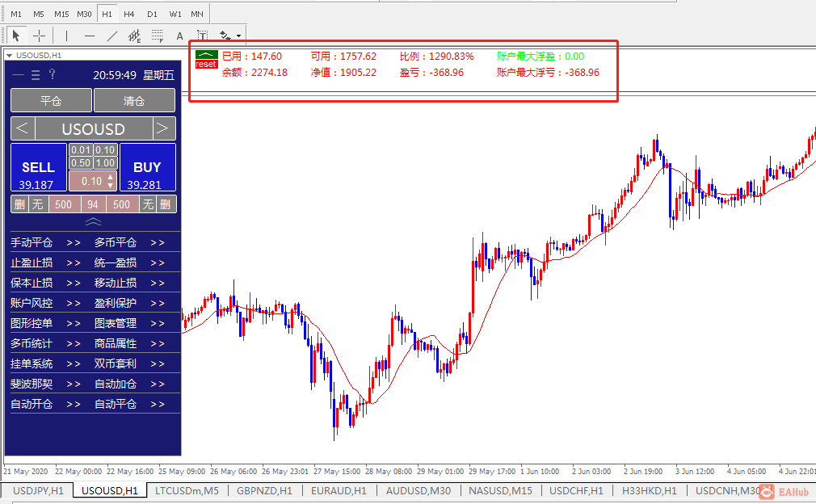
Task: Toggle the right 无 button
Action: pyautogui.click(x=149, y=204)
